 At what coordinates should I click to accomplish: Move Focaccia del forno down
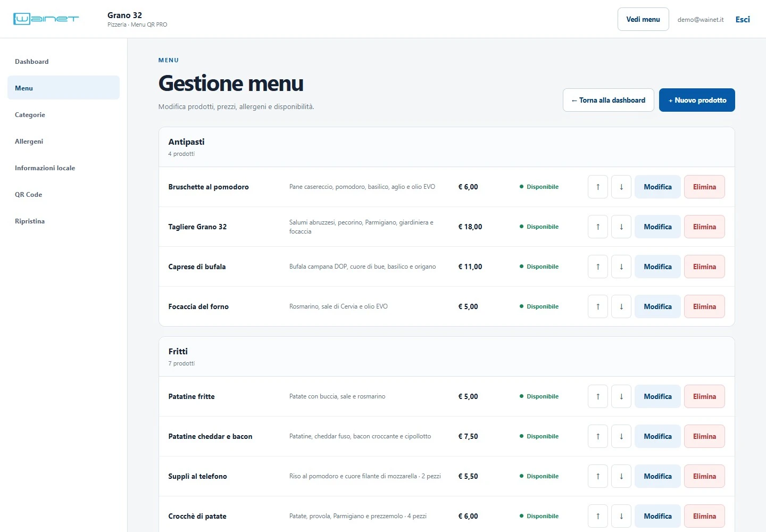click(x=621, y=306)
